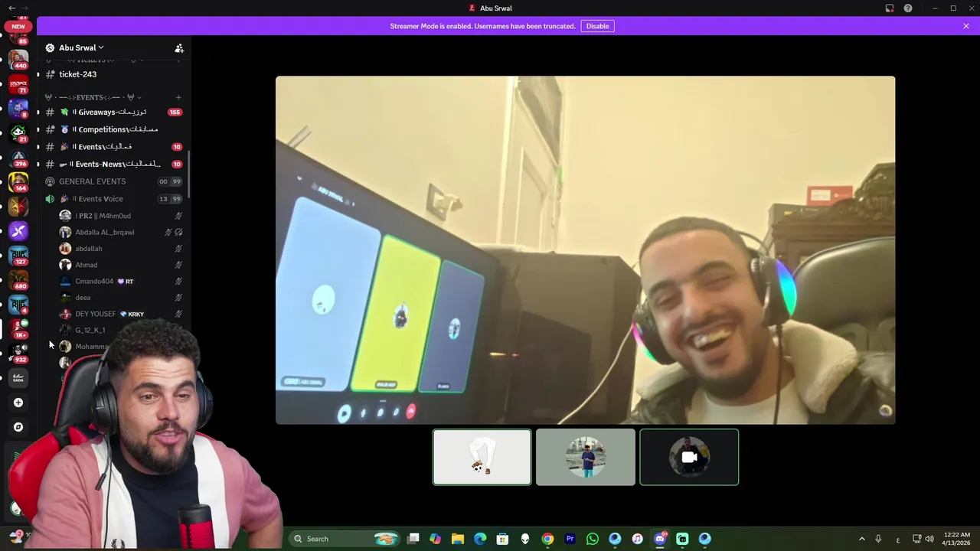Viewport: 980px width, 551px height.
Task: Open the server with 71 badge
Action: [x=18, y=83]
